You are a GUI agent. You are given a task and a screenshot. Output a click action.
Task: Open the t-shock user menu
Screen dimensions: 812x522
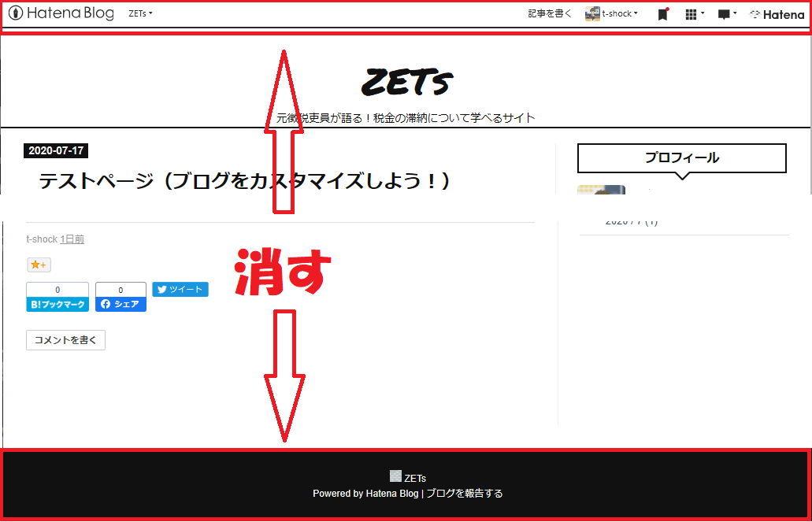coord(620,14)
